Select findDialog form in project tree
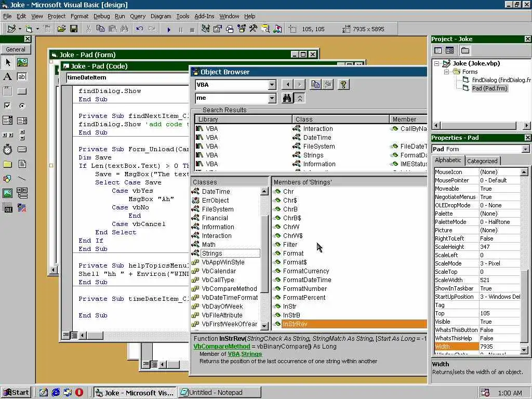 (x=501, y=80)
